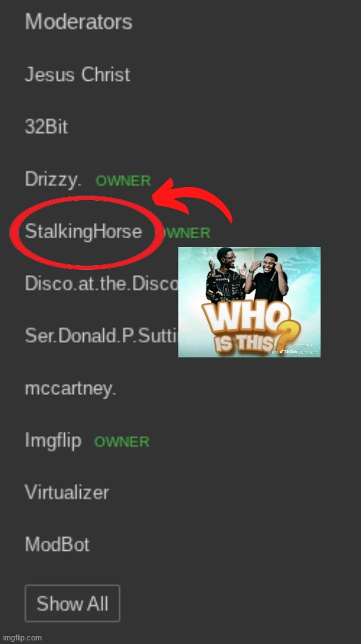Open the ModBot moderator profile
The image size is (361, 644).
click(x=57, y=544)
